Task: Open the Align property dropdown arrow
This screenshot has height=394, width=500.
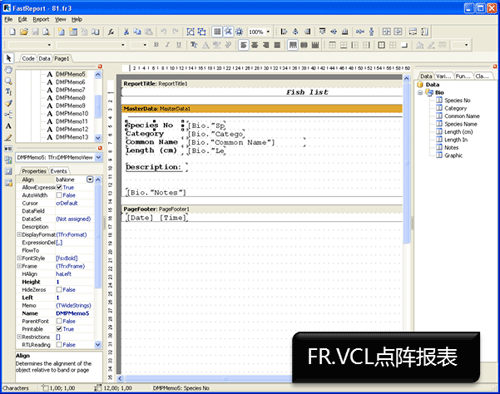Action: (x=90, y=179)
